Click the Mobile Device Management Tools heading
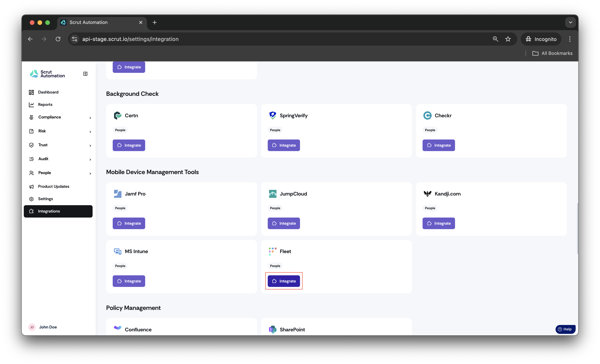The height and width of the screenshot is (364, 600). coord(153,172)
